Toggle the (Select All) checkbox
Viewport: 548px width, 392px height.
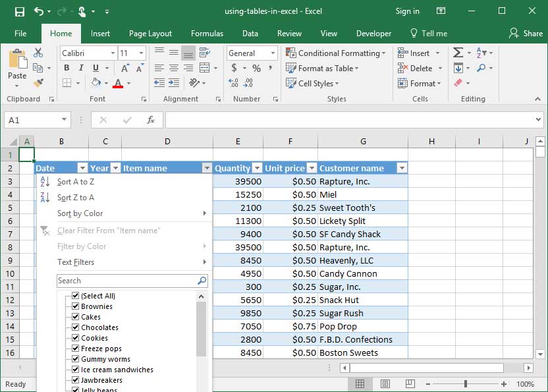click(75, 296)
